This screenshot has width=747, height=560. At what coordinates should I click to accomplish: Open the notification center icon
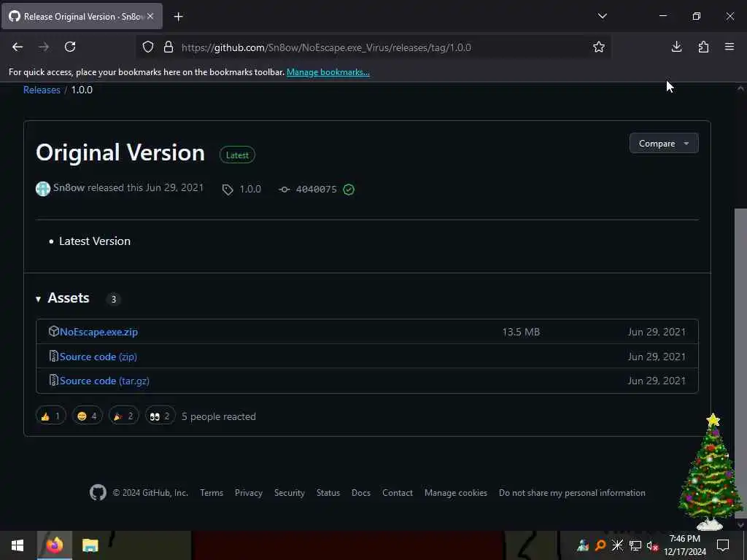point(723,545)
